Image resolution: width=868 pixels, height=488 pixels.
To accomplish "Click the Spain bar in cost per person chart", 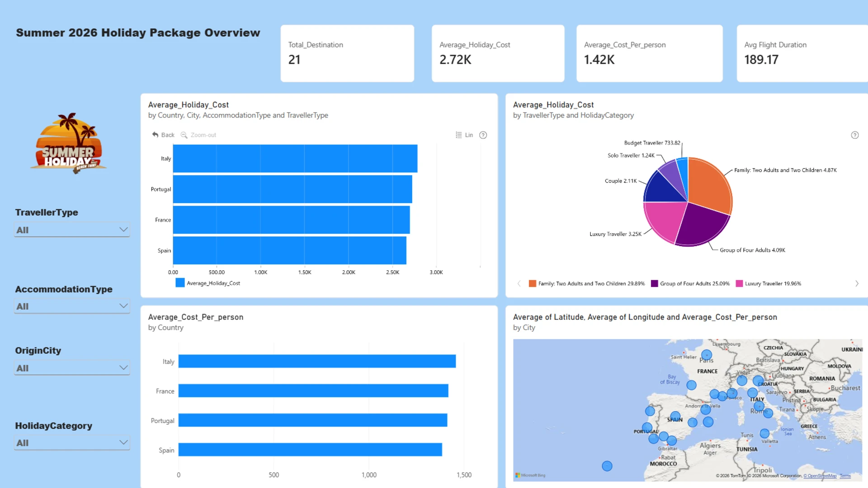I will coord(310,450).
